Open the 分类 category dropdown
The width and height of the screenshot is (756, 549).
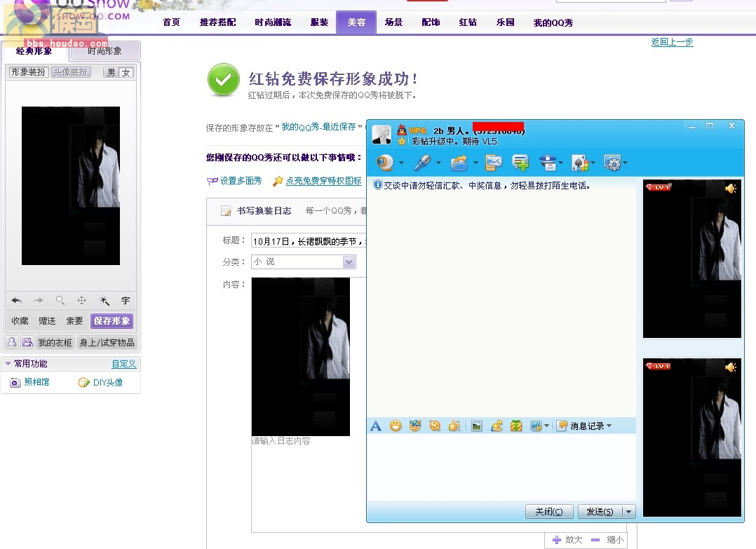(349, 262)
